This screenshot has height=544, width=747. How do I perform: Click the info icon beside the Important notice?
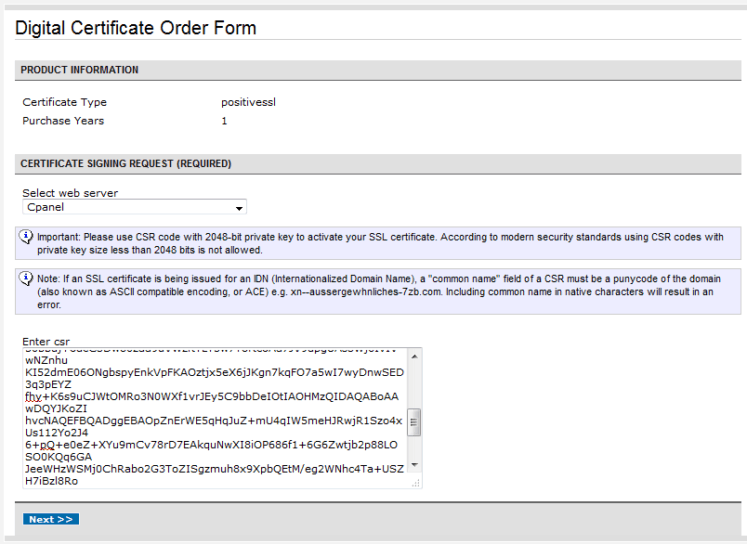coord(27,238)
